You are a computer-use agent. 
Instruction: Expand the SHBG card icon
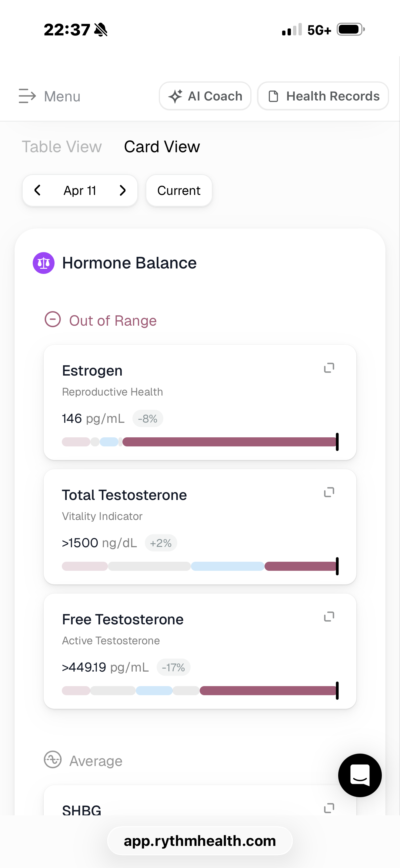(329, 808)
